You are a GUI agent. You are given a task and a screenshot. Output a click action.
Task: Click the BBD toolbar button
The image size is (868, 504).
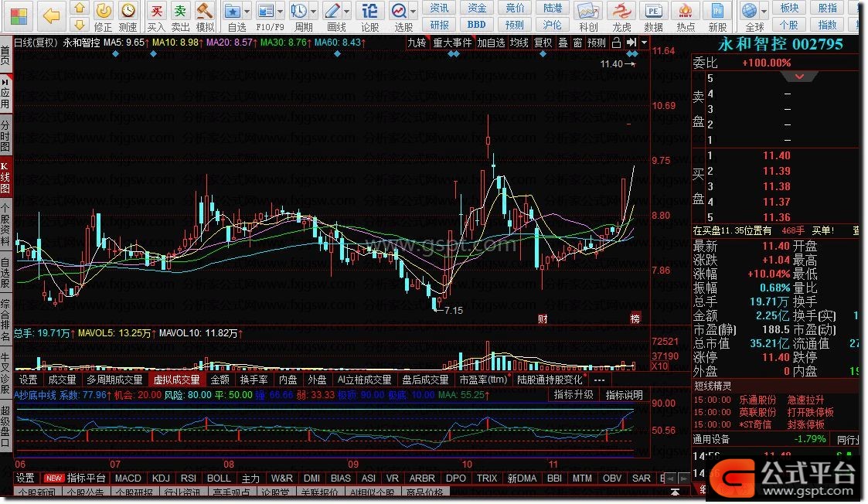click(x=476, y=25)
